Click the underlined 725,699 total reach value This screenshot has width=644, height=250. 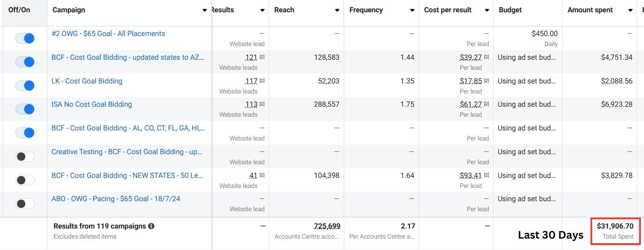pos(327,226)
